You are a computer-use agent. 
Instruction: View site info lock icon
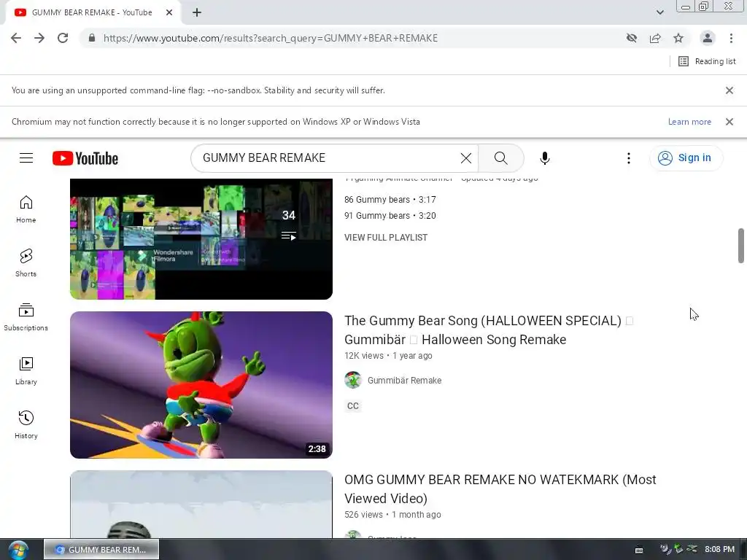(x=92, y=38)
